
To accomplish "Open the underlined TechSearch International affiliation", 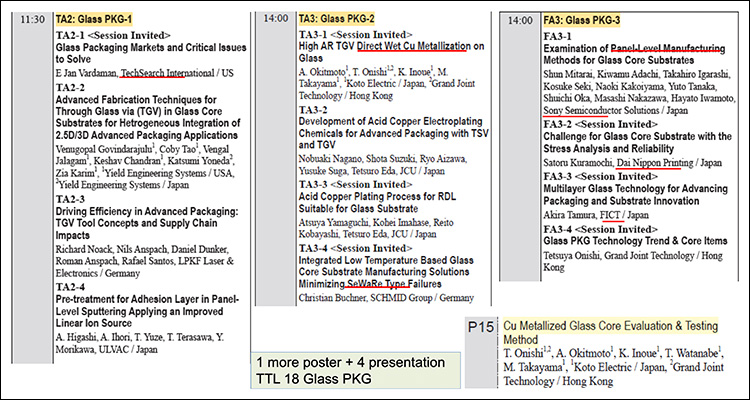I will (x=169, y=73).
